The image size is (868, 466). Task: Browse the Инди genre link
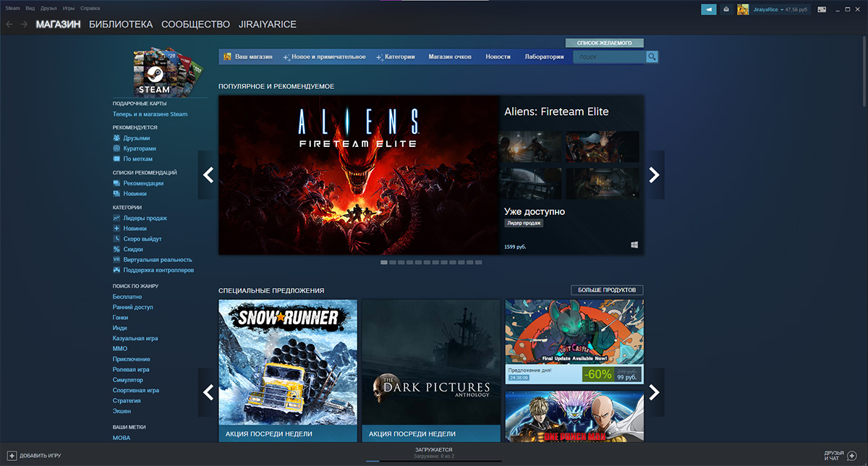[x=120, y=328]
